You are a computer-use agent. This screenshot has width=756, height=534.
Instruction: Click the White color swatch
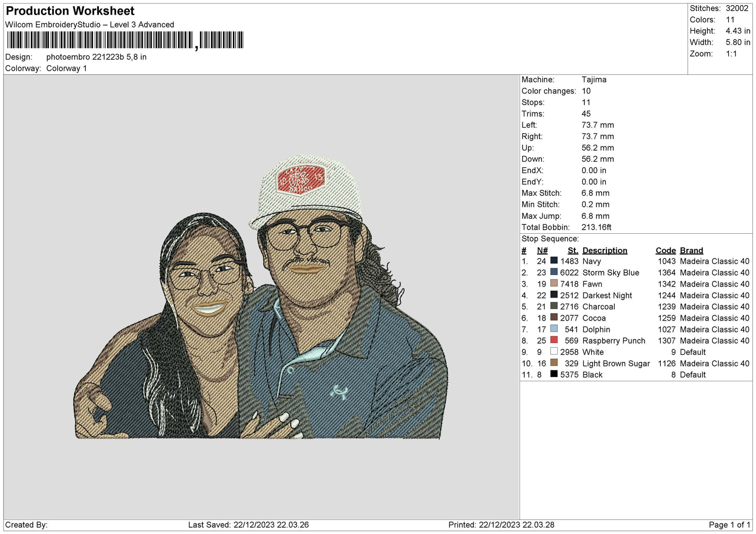(x=554, y=351)
